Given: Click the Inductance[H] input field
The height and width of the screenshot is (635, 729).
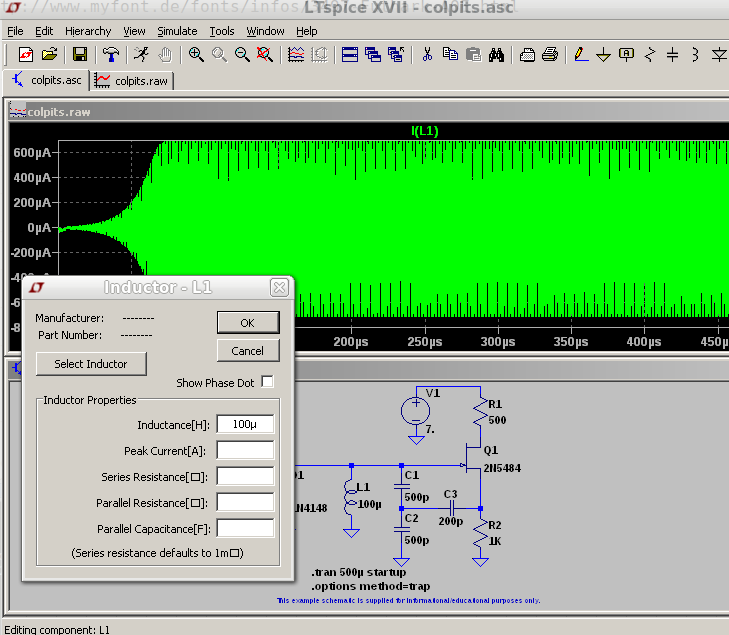Looking at the screenshot, I should click(x=245, y=424).
